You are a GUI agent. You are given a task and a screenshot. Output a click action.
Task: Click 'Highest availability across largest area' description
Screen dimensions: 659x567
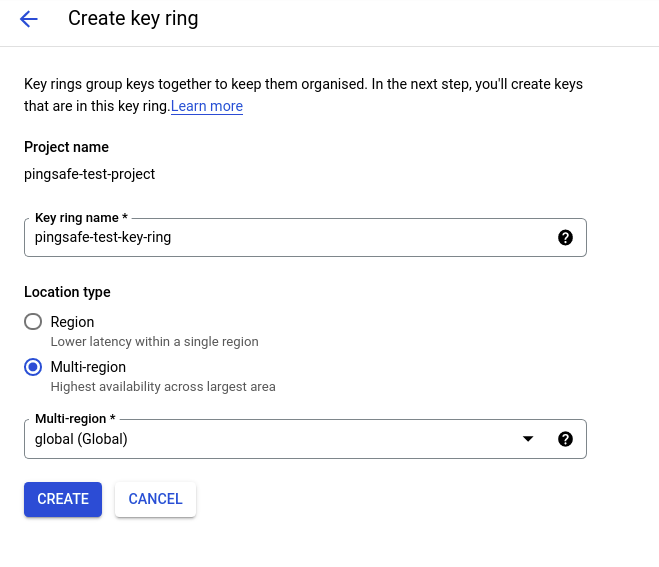(162, 386)
